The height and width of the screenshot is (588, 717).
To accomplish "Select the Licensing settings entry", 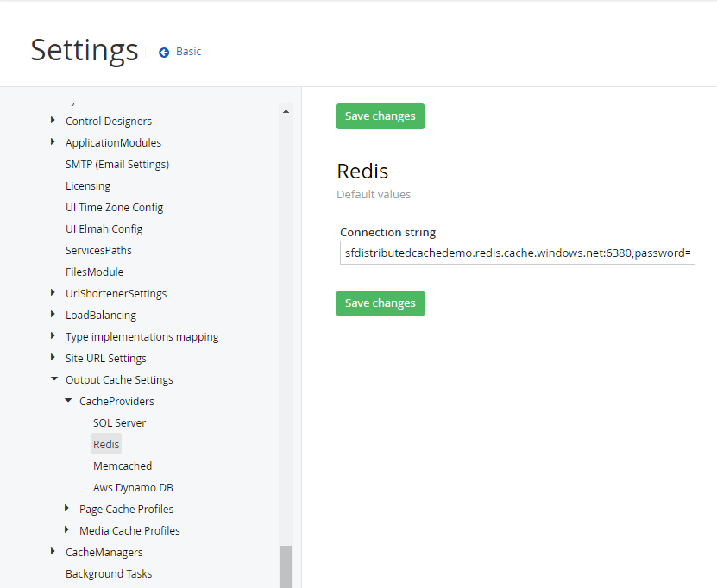I will click(88, 185).
